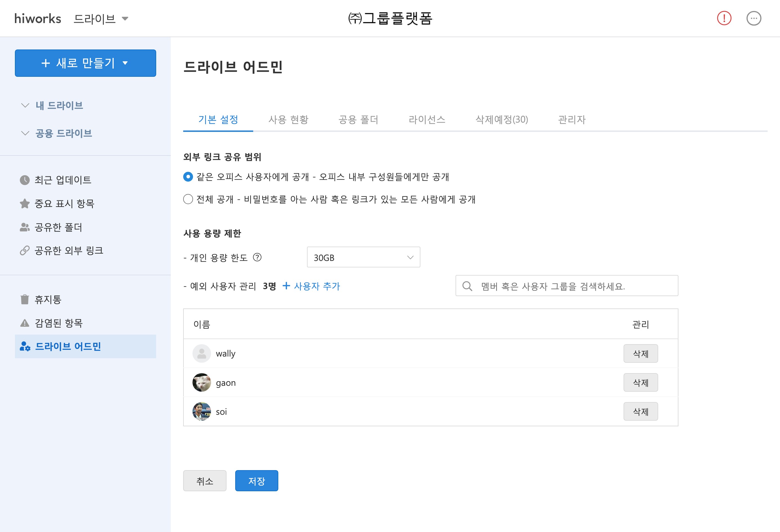780x532 pixels.
Task: Click the 취소 button
Action: [205, 481]
